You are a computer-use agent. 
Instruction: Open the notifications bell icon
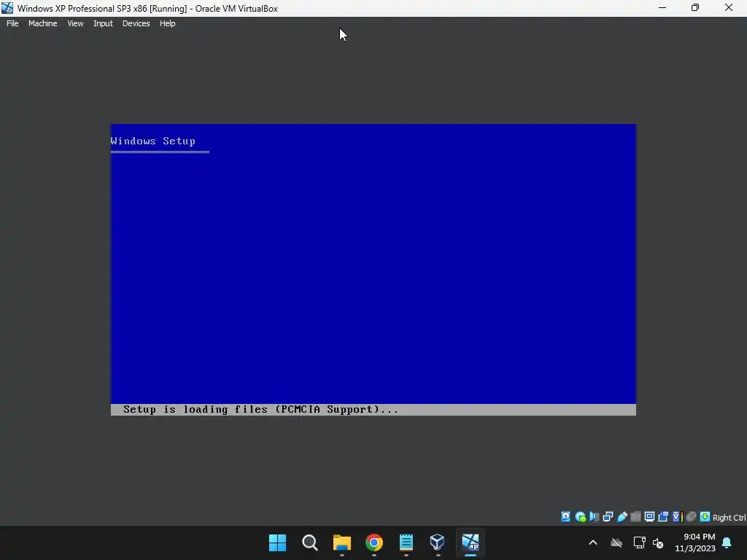(x=727, y=542)
